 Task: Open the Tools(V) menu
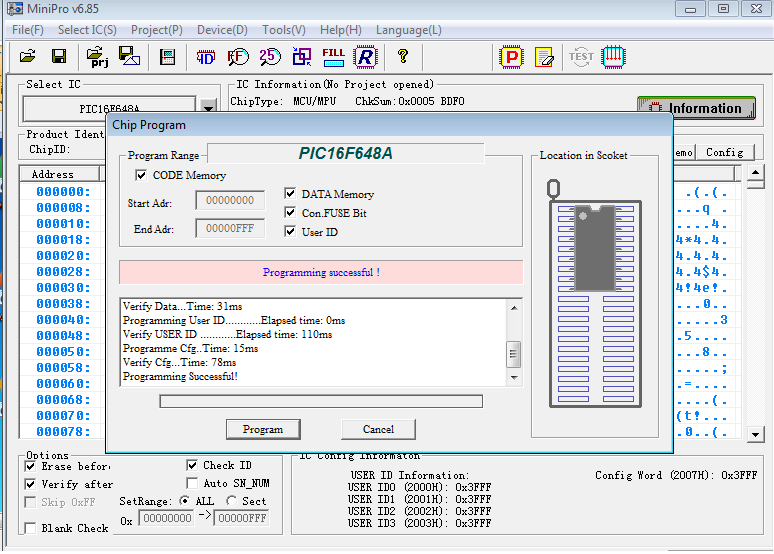point(284,30)
